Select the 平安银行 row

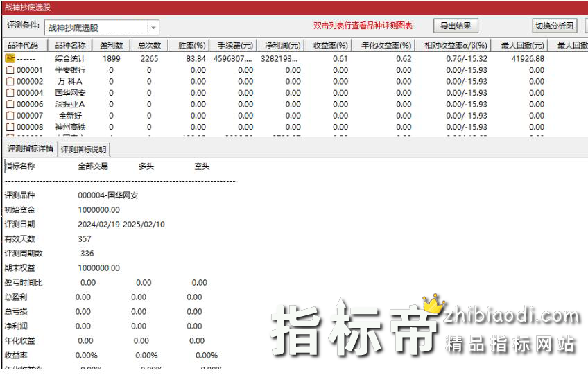[70, 70]
